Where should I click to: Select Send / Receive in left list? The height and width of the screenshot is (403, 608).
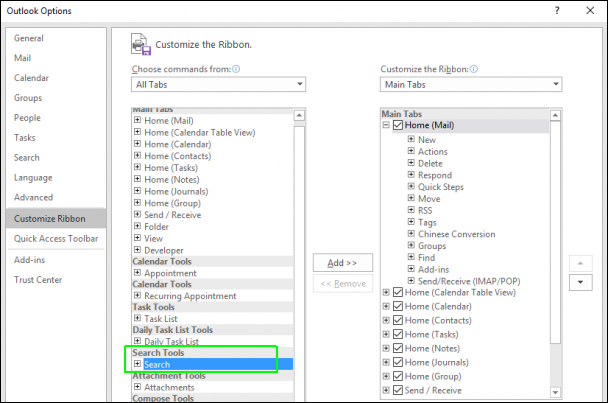click(x=173, y=215)
